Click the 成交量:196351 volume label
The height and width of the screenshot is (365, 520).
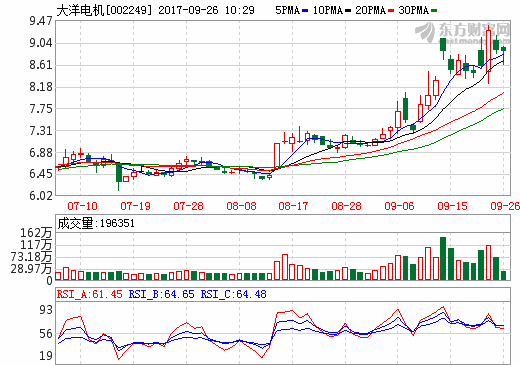(x=96, y=223)
